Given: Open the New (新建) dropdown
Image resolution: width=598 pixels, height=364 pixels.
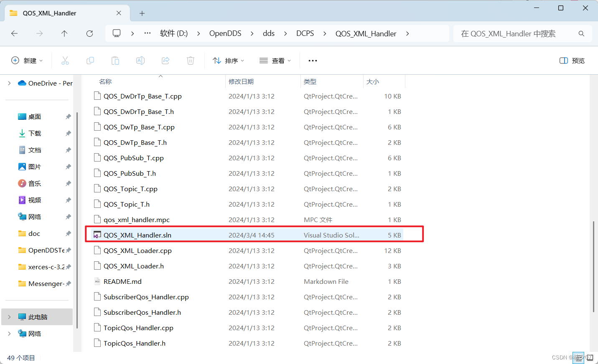Looking at the screenshot, I should [27, 61].
